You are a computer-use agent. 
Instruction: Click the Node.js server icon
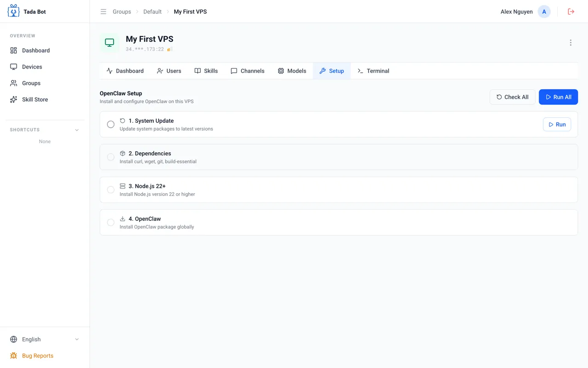(123, 186)
